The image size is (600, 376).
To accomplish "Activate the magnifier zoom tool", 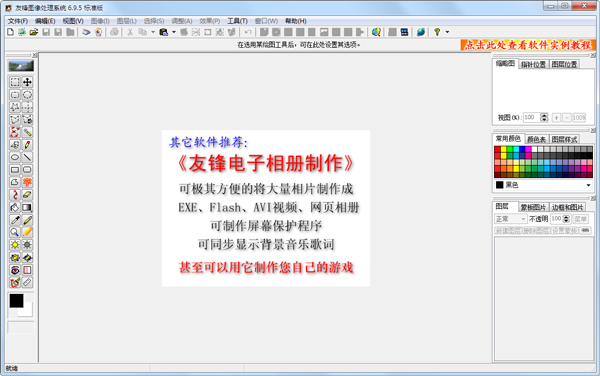I will (15, 232).
